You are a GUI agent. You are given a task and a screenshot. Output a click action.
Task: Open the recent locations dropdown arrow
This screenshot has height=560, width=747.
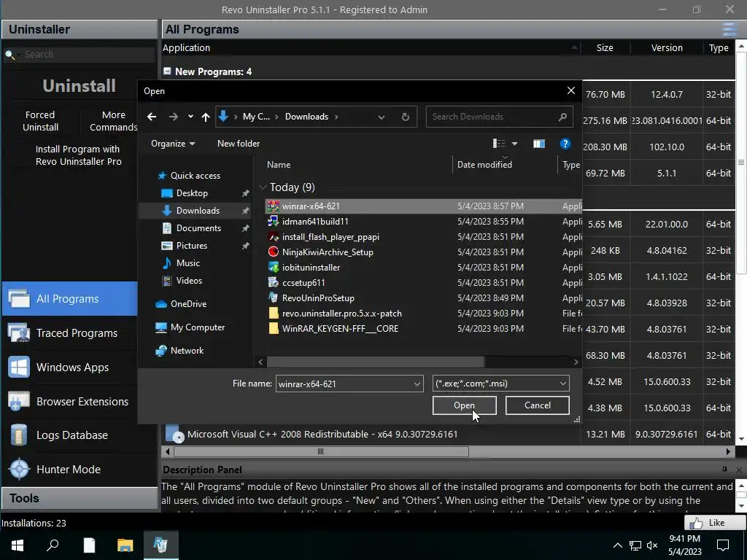tap(190, 117)
